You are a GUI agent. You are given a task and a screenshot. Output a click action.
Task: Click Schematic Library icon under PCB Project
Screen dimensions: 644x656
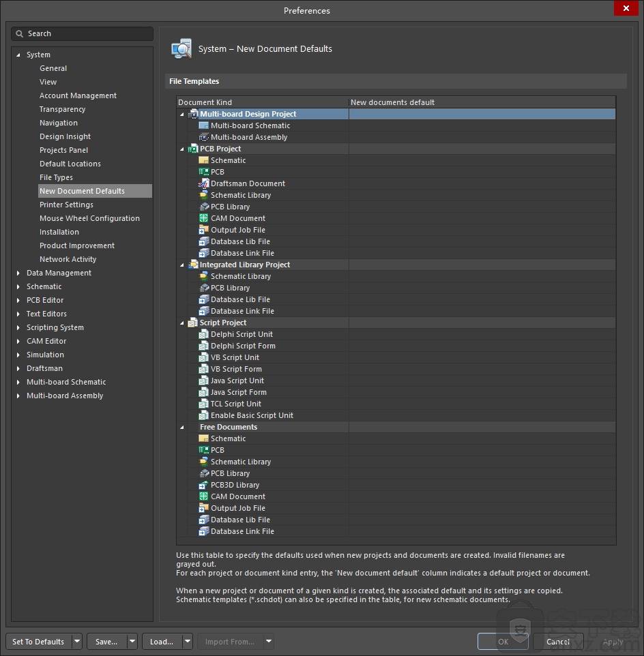tap(203, 195)
